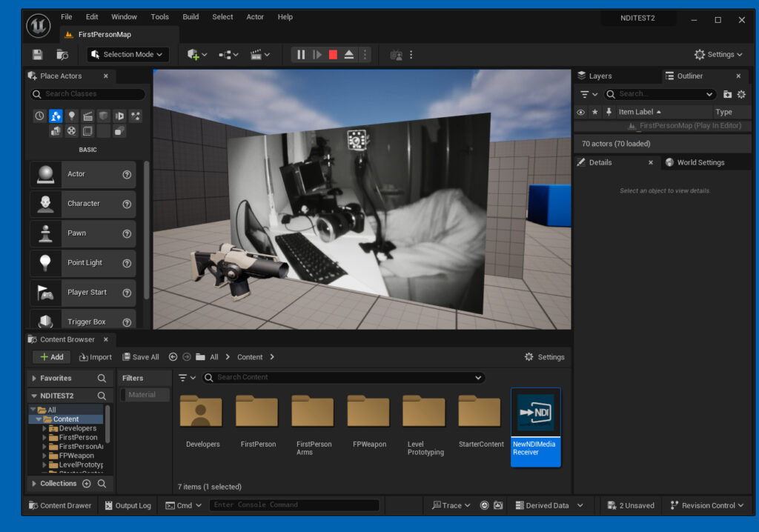Screen dimensions: 759x532
Task: Click the green Add button in Content Browser
Action: pyautogui.click(x=50, y=356)
